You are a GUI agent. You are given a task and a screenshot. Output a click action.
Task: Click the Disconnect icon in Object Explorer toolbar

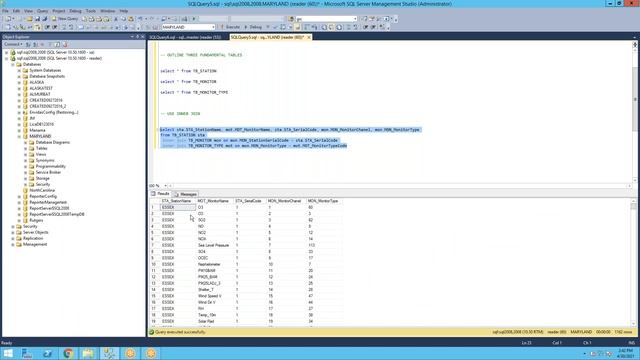click(36, 44)
